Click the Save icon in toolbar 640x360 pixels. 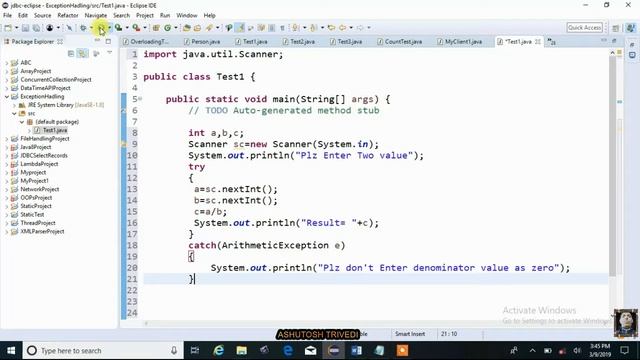tap(25, 28)
